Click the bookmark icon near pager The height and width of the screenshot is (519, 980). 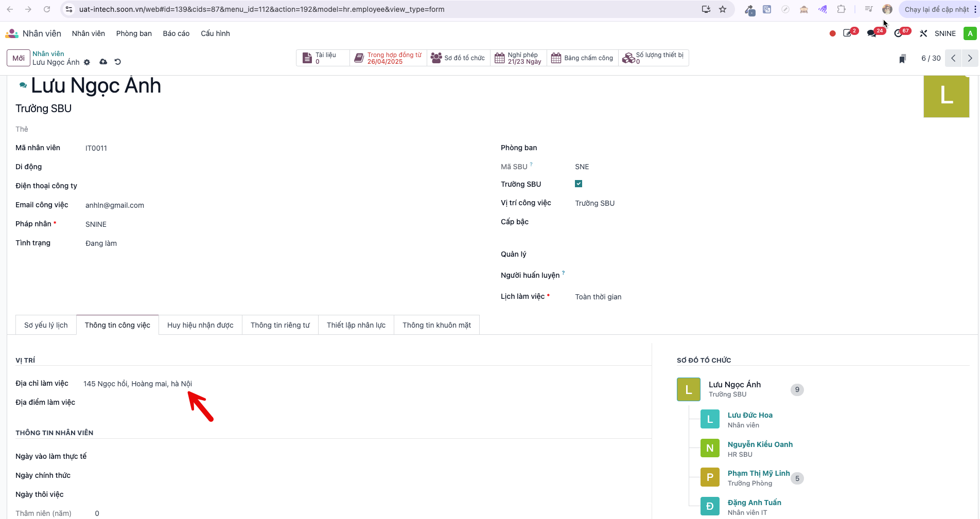coord(902,59)
